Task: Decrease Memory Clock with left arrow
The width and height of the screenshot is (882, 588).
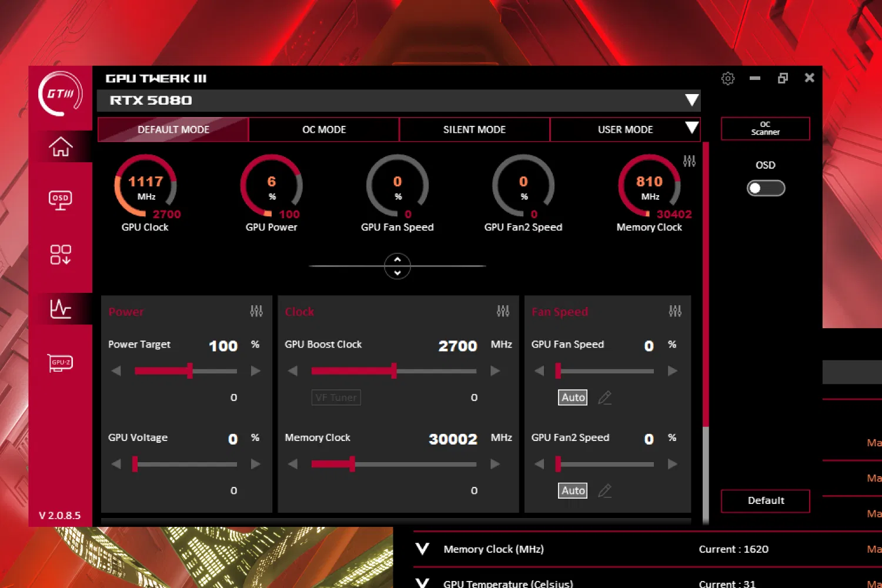Action: (292, 464)
